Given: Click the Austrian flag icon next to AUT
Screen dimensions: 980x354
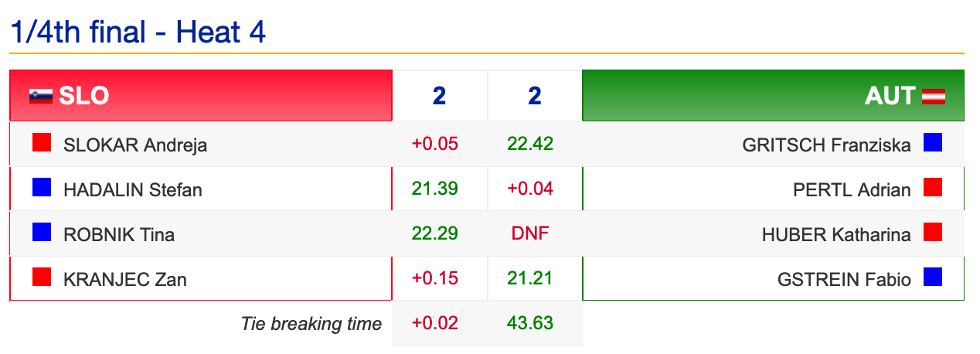Looking at the screenshot, I should tap(934, 96).
